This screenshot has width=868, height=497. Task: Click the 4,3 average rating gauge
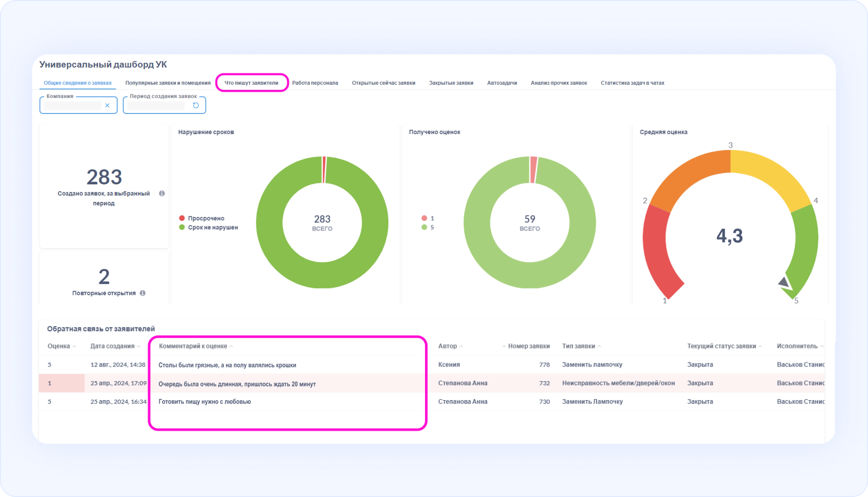pos(729,235)
